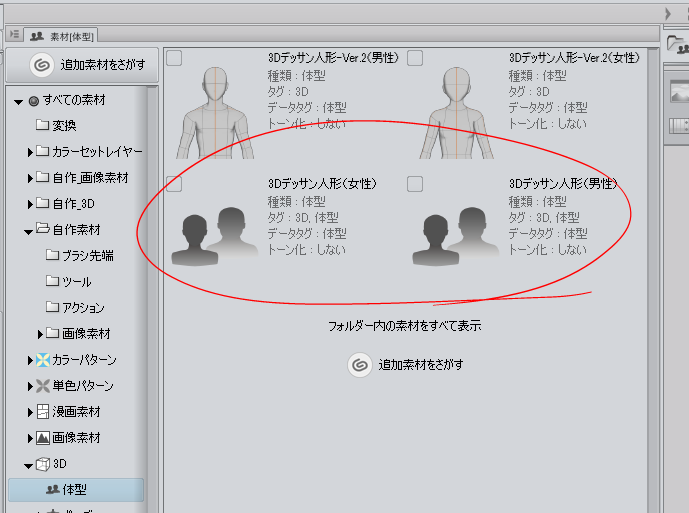This screenshot has height=513, width=689.
Task: Select the 3Dデッサン人形(男性) silhouette thumbnail
Action: coord(456,236)
